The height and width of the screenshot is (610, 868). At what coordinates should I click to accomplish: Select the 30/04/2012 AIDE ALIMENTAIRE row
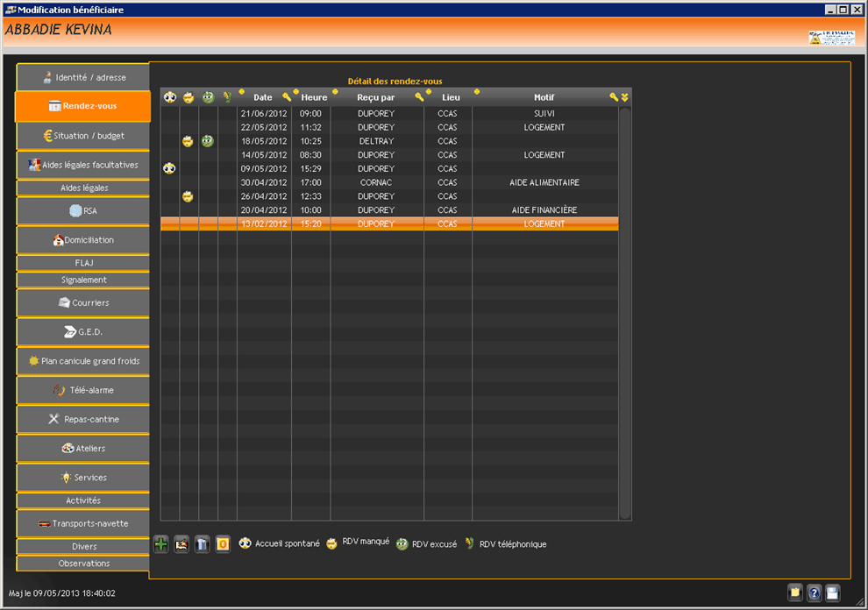[390, 182]
